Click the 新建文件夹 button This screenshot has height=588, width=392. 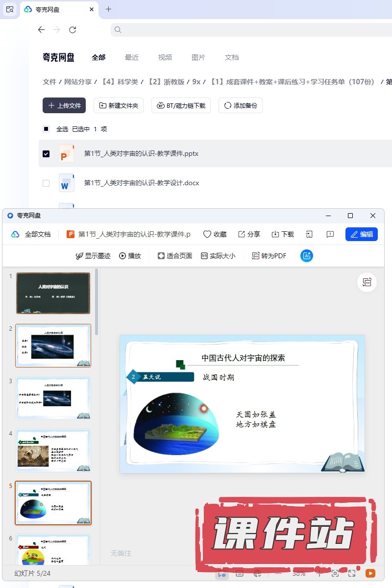(119, 105)
